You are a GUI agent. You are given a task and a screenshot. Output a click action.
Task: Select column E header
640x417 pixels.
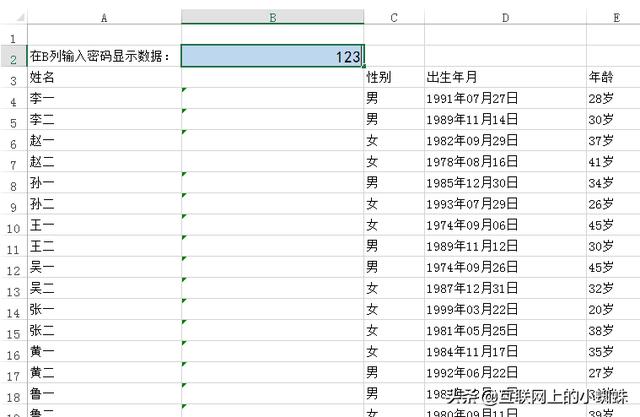[x=613, y=18]
